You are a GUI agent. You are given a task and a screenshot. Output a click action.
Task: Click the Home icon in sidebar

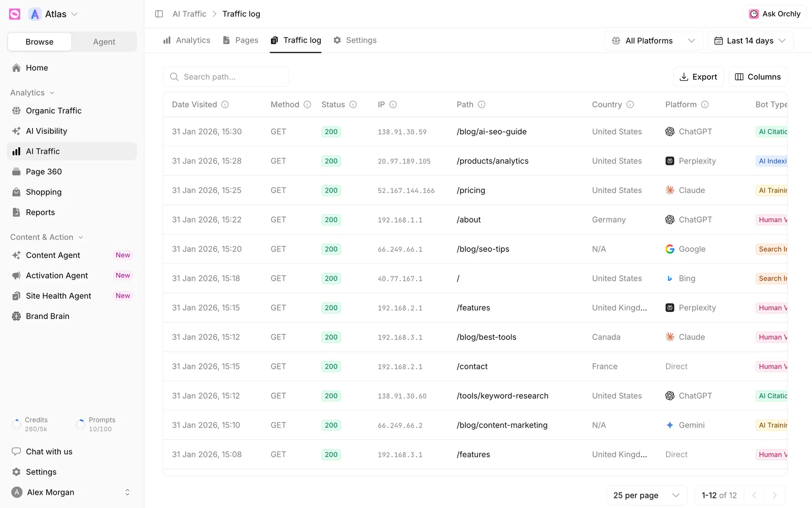[16, 68]
